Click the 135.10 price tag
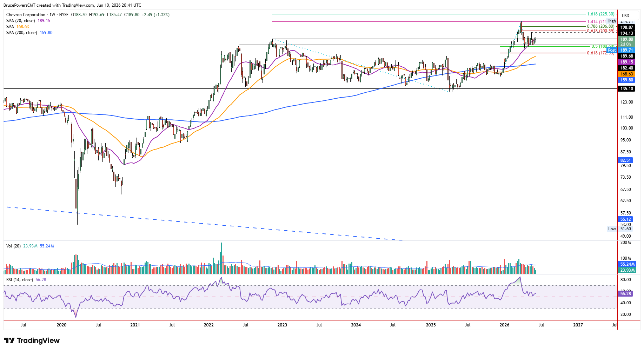This screenshot has height=351, width=644. [626, 89]
